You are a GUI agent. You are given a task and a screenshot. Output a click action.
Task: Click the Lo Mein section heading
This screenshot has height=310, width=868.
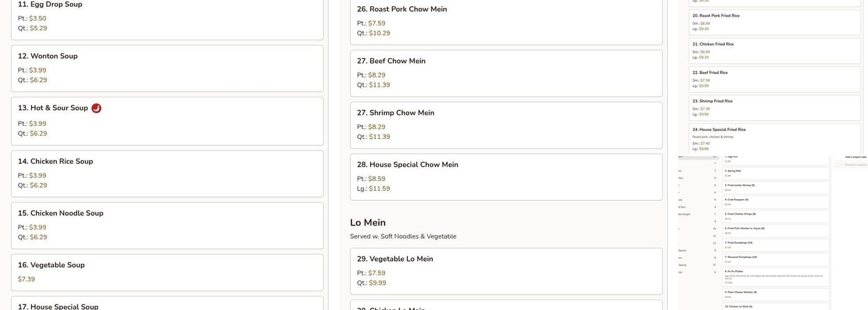(x=368, y=223)
